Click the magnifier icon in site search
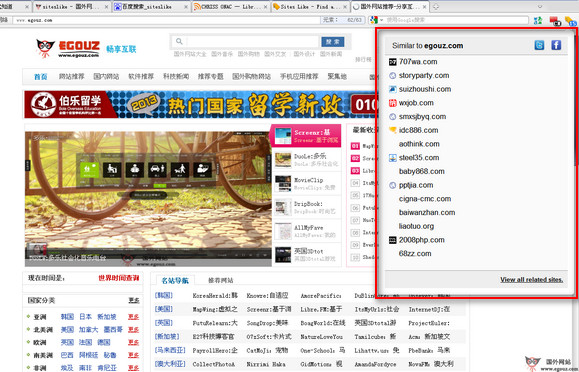Image resolution: width=579 pixels, height=372 pixels. coord(179,41)
